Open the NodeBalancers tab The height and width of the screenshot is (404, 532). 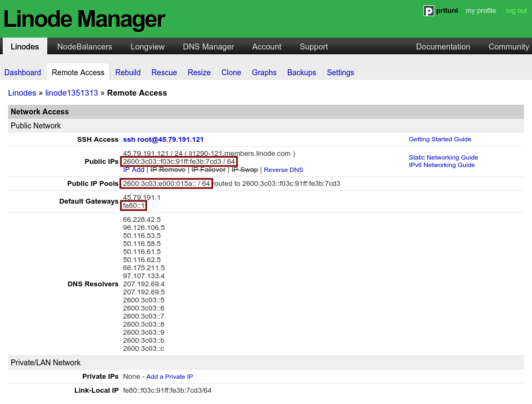tap(84, 47)
